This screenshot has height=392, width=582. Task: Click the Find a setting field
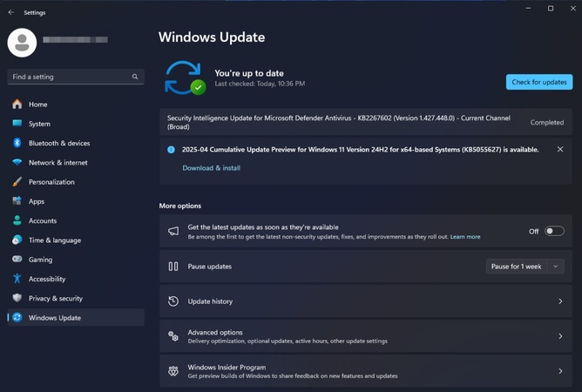tap(76, 77)
